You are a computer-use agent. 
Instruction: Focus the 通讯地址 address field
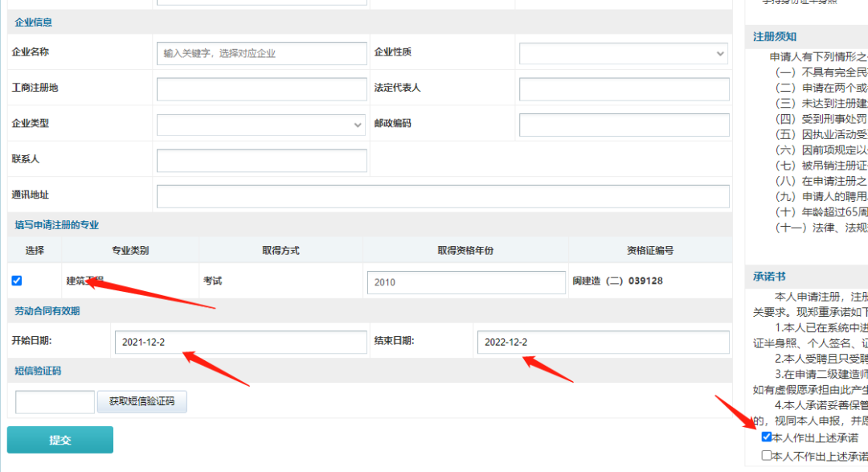443,196
